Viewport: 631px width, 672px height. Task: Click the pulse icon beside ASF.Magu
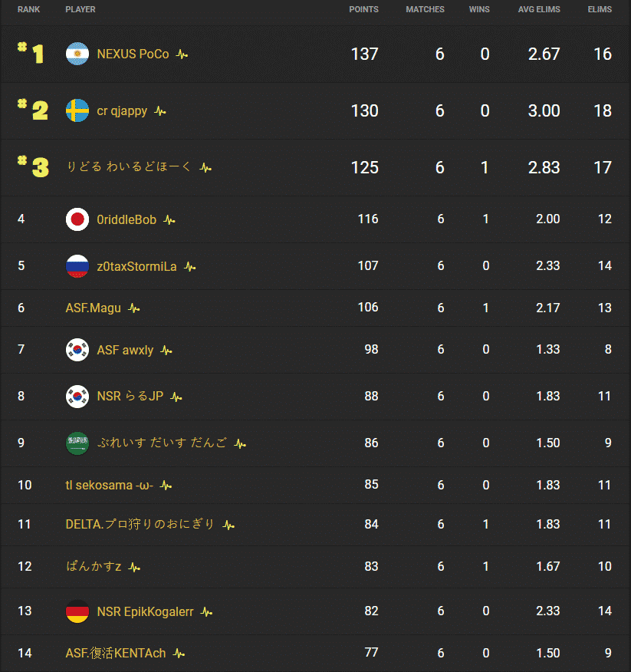pyautogui.click(x=133, y=308)
